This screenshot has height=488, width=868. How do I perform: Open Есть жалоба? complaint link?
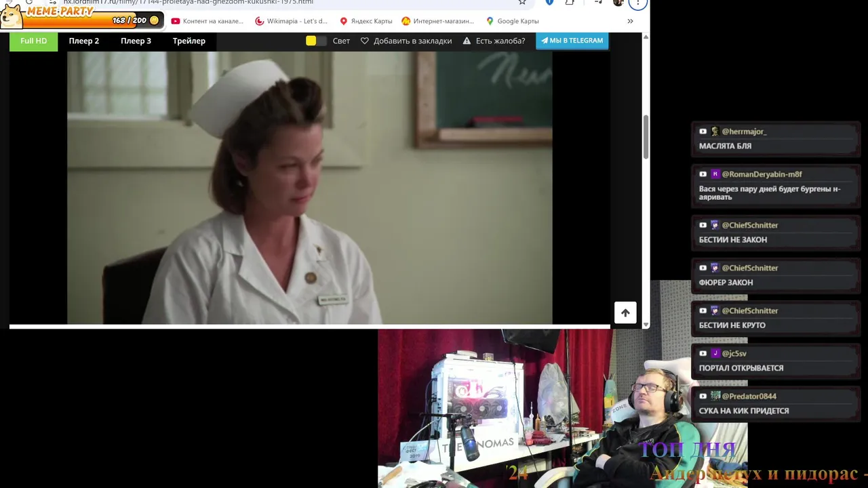coord(500,41)
